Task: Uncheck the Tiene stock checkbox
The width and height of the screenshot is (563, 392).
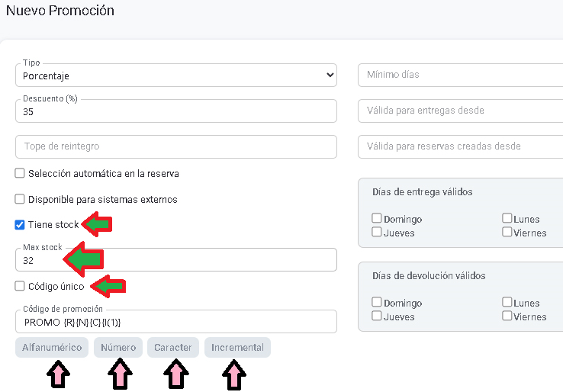Action: click(20, 225)
